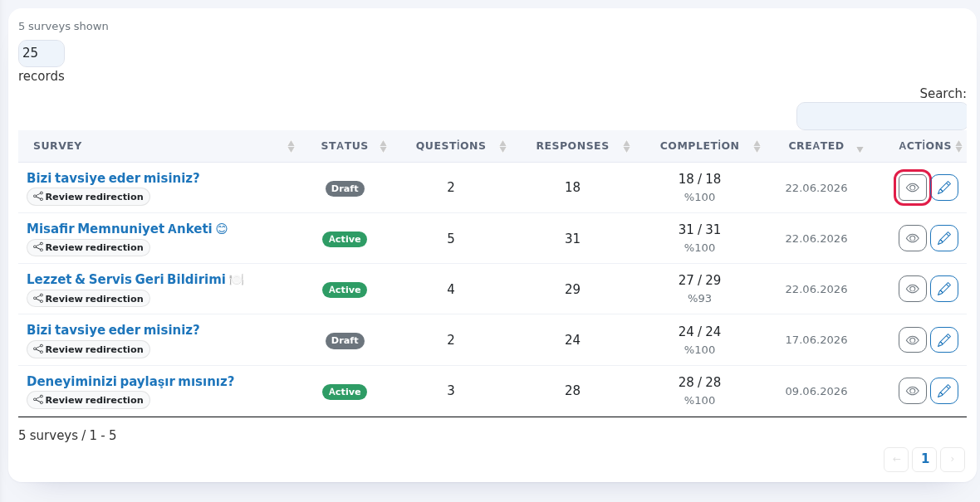Open Review redirection for the 18-response Bizi tavsiye survey
Screen dimensions: 980x502
pyautogui.click(x=88, y=197)
